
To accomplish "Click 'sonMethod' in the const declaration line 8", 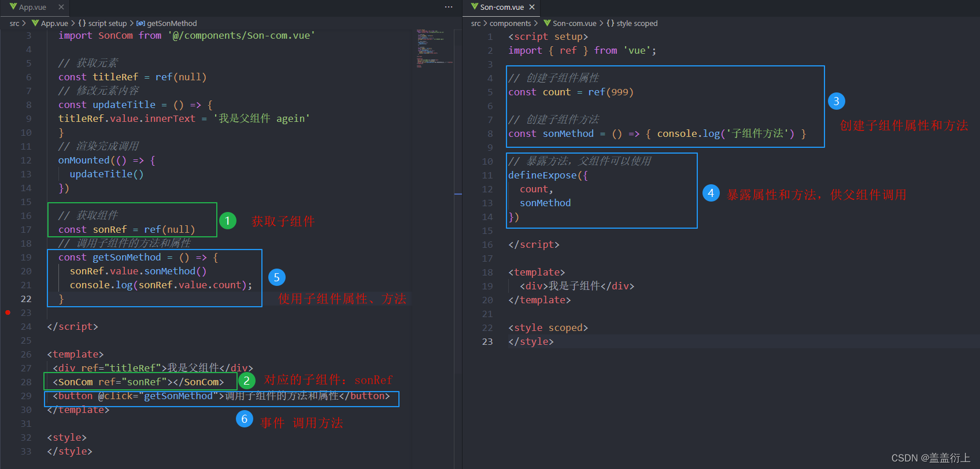I will tap(568, 133).
